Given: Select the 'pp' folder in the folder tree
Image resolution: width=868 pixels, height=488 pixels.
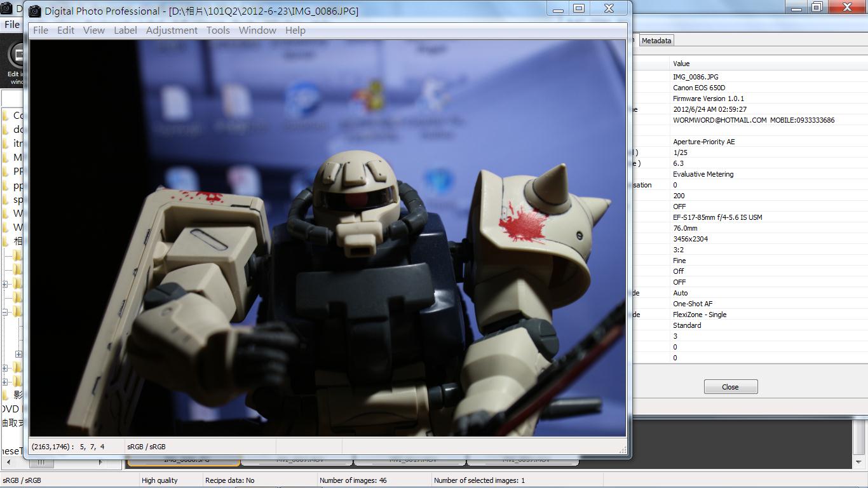Looking at the screenshot, I should coord(13,185).
